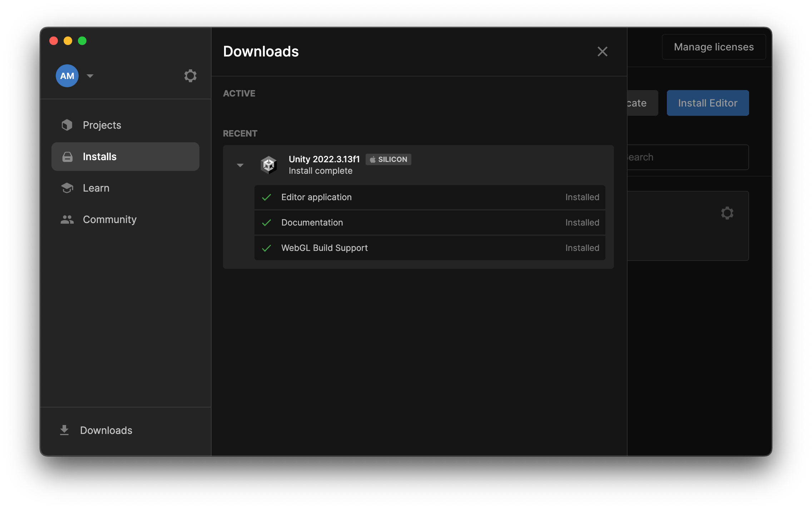This screenshot has width=812, height=509.
Task: Open settings for the installed Unity editor
Action: click(727, 213)
